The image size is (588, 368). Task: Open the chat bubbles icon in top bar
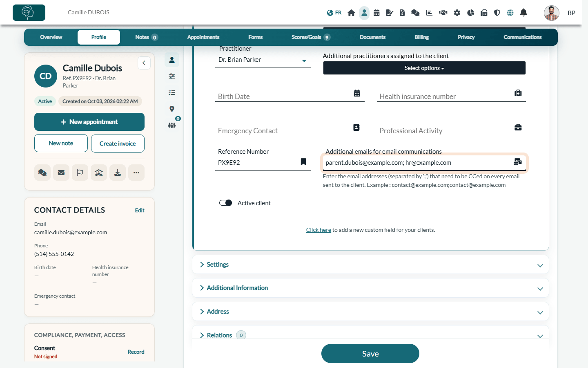[415, 13]
